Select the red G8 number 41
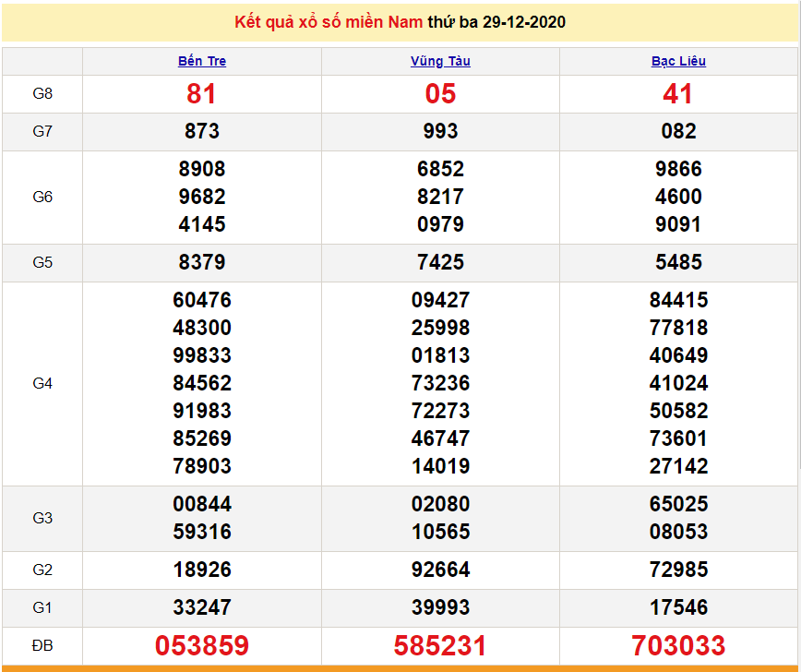 point(678,93)
